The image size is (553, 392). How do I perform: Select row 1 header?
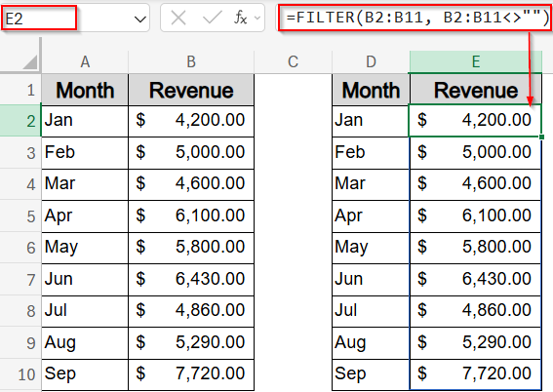point(20,90)
